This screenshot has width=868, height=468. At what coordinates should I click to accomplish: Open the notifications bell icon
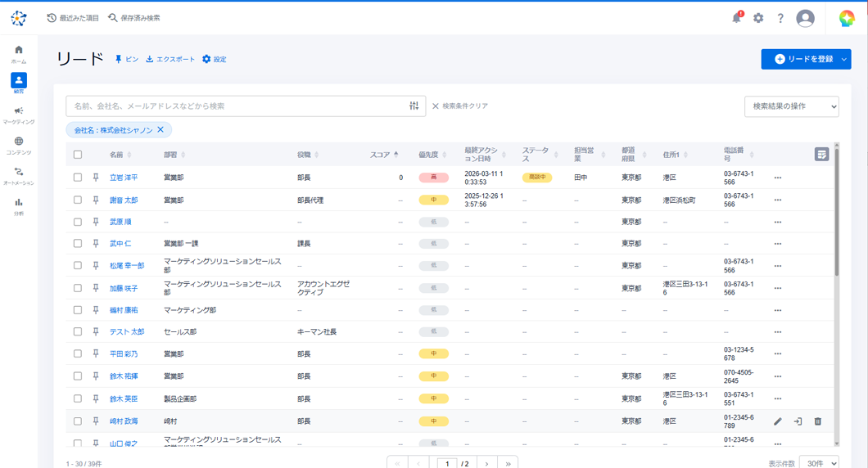click(736, 18)
